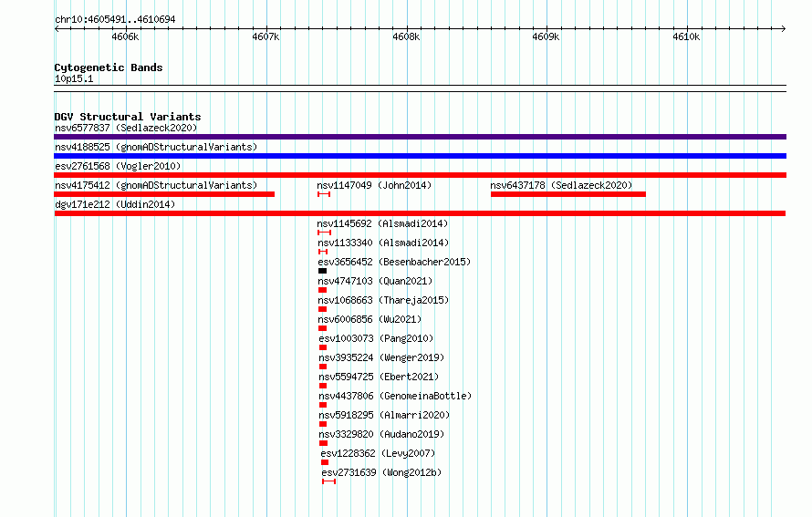Select the nsv1147049 John2014 variant glyph
812x517 pixels.
[x=324, y=194]
